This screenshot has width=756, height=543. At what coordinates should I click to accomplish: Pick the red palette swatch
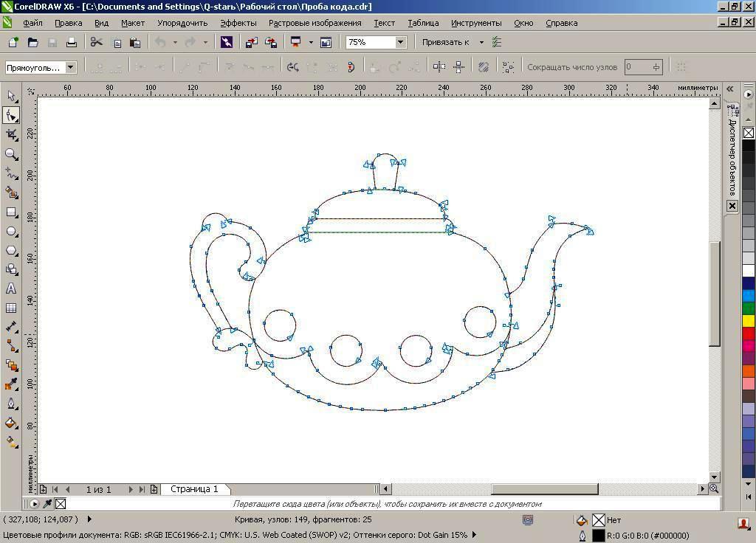[749, 333]
